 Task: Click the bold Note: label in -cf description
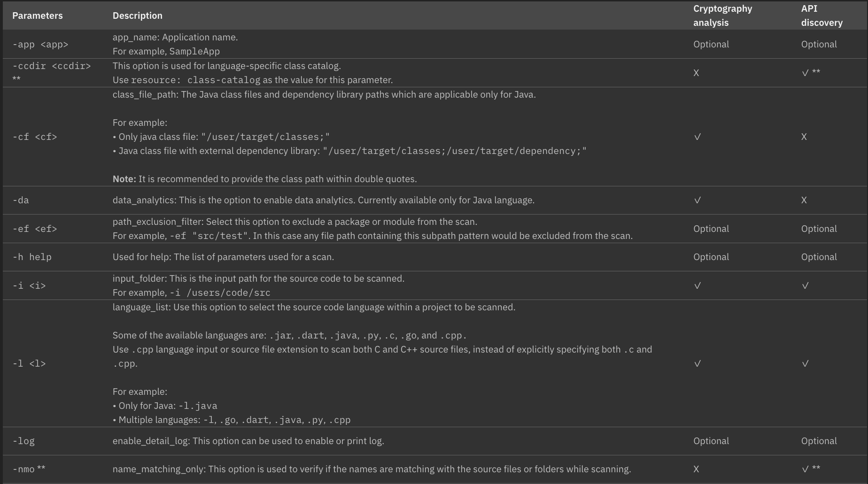pyautogui.click(x=124, y=179)
